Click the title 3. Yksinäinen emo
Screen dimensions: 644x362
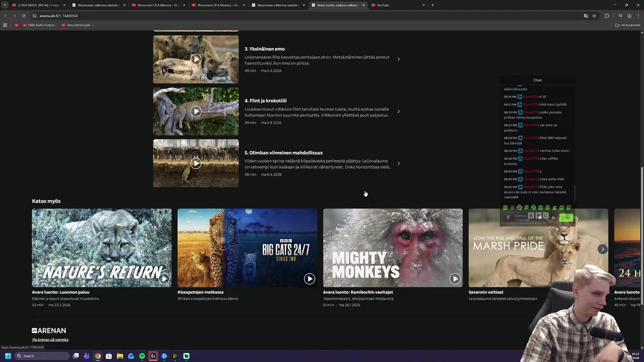[x=265, y=49]
